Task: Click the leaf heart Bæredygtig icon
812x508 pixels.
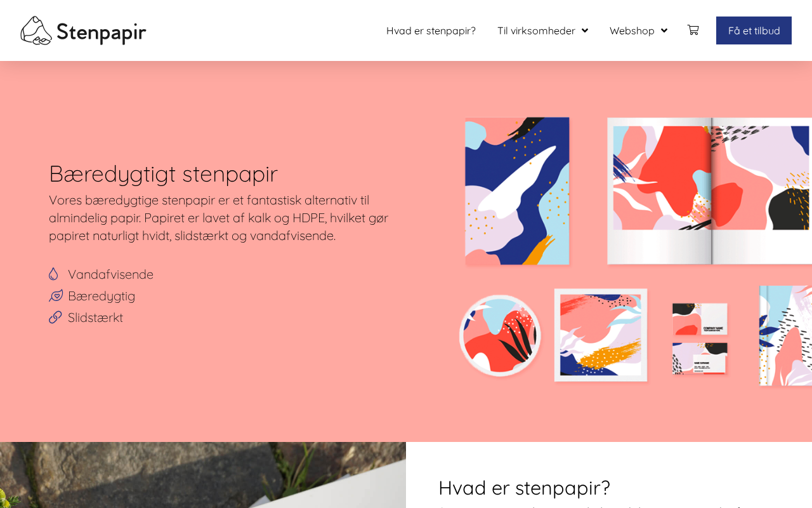Action: click(56, 295)
